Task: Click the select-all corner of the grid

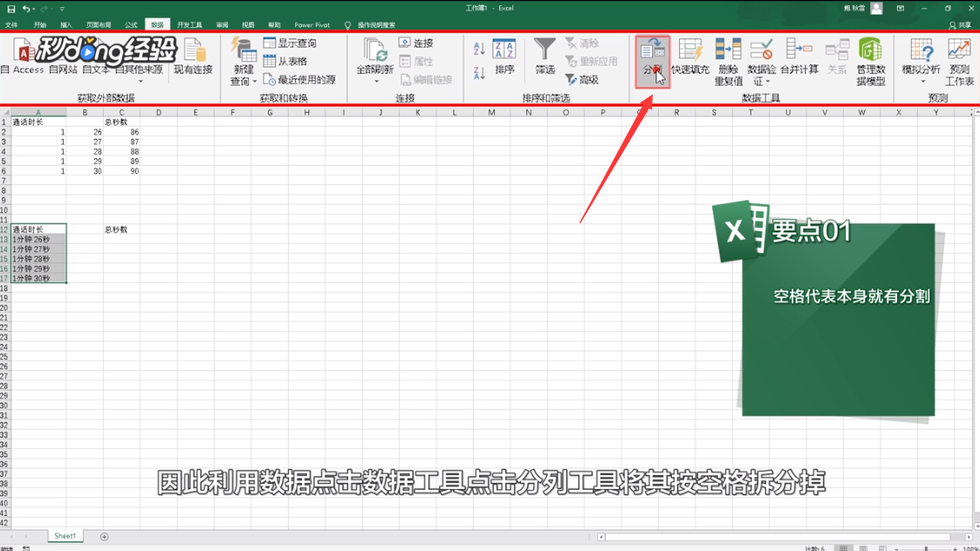Action: pos(5,113)
